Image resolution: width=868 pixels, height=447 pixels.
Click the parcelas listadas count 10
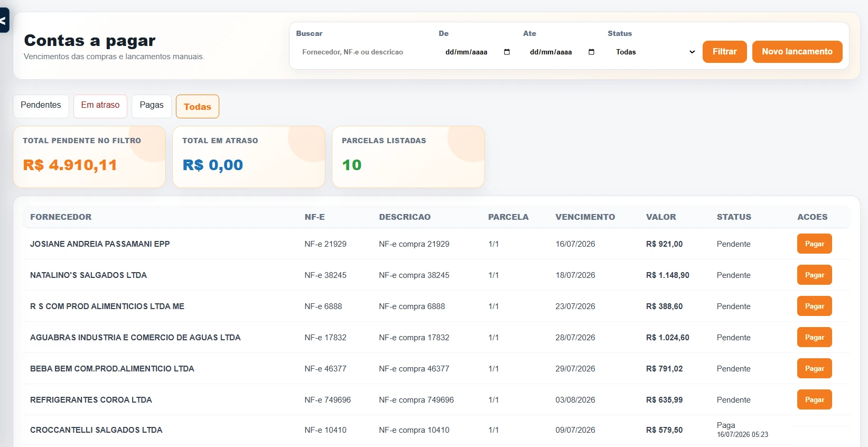click(x=352, y=165)
